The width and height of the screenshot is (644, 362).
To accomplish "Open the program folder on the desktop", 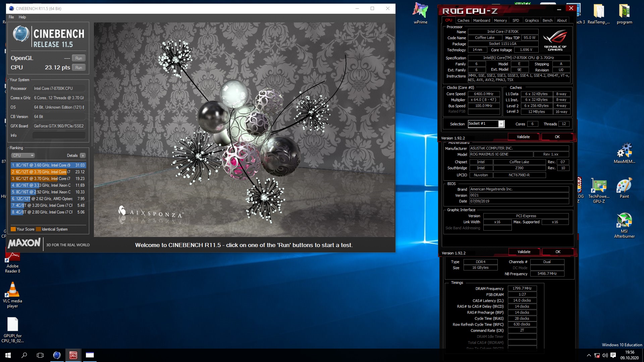I will (x=624, y=13).
